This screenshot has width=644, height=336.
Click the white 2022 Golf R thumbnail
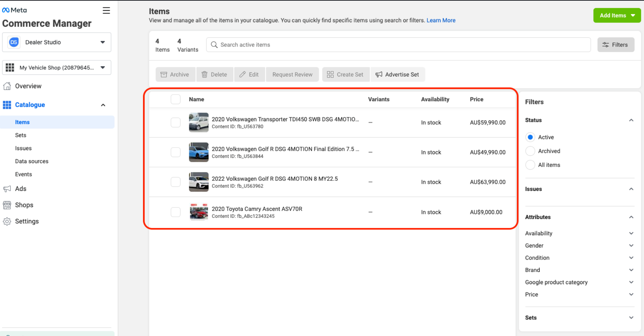[199, 182]
